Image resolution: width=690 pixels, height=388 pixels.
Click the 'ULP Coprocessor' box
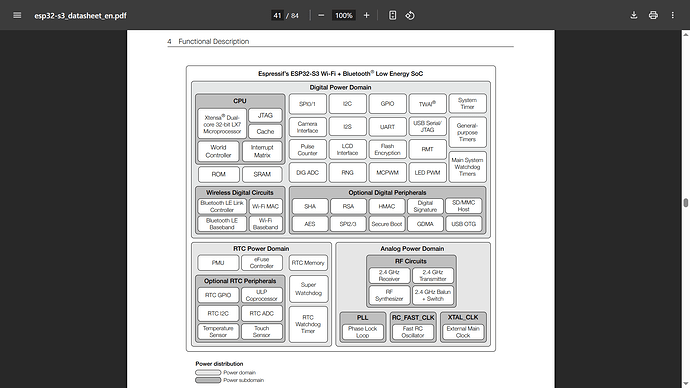262,295
